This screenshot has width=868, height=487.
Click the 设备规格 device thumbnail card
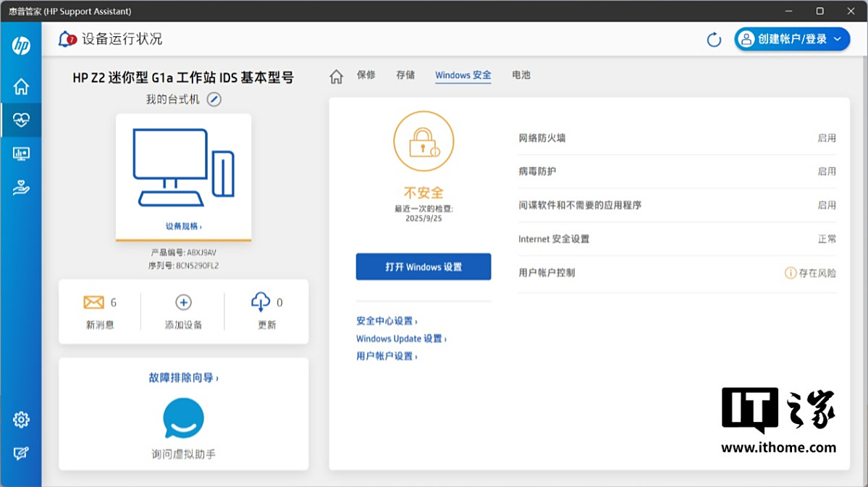183,177
